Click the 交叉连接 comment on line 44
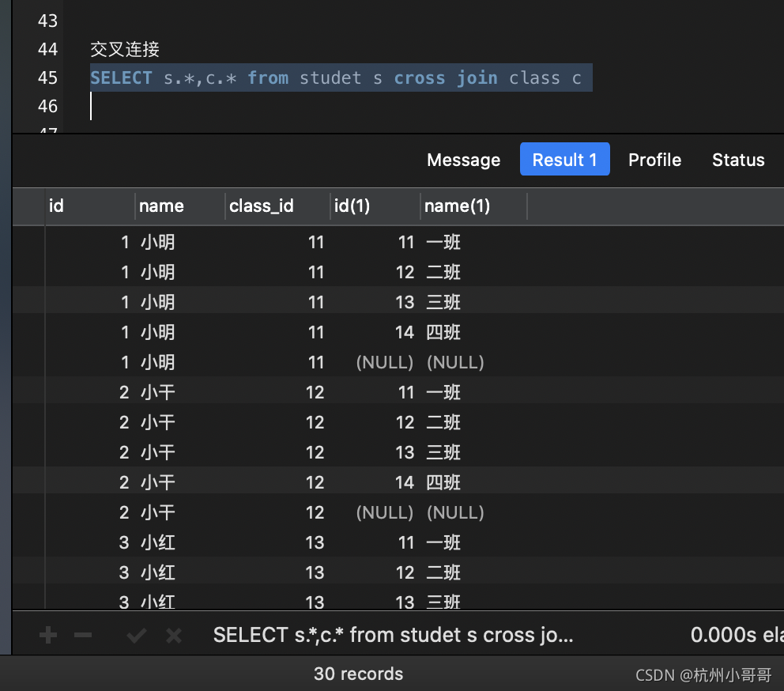 click(125, 50)
